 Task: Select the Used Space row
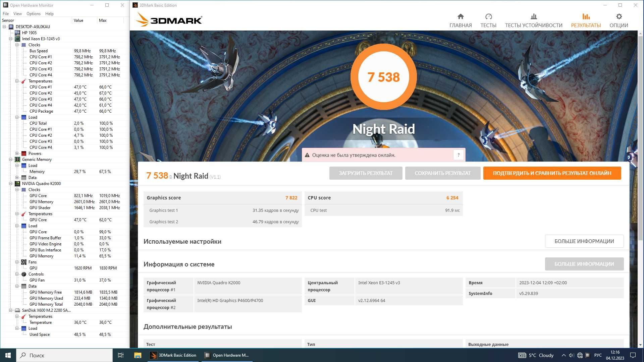point(65,335)
